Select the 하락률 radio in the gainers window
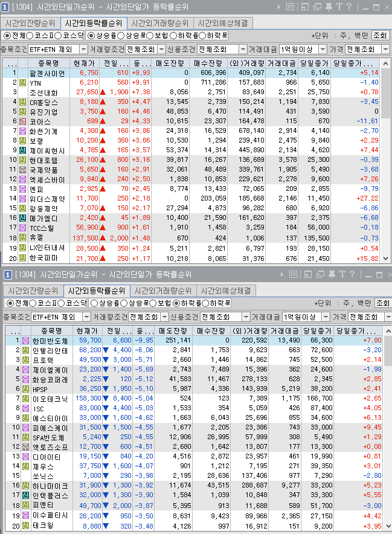Viewport: 392px width, 534px height. tap(173, 36)
